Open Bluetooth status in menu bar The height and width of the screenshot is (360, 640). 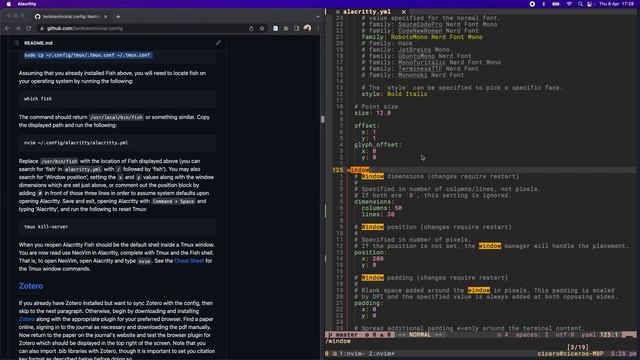tap(544, 4)
